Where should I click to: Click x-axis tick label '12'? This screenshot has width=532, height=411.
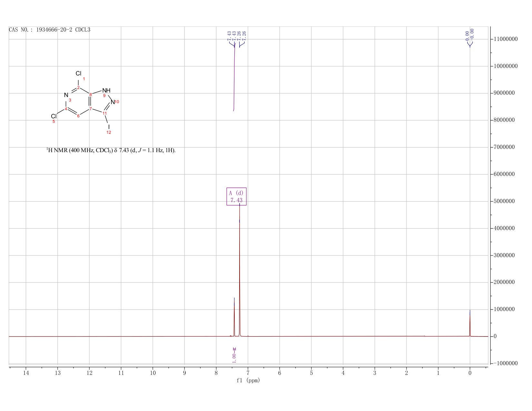click(89, 373)
